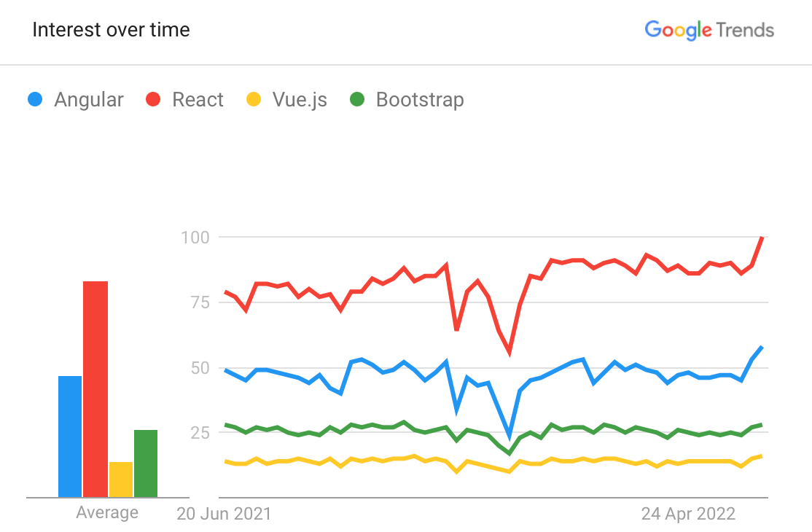Click the 24 Apr 2022 date label

[688, 514]
